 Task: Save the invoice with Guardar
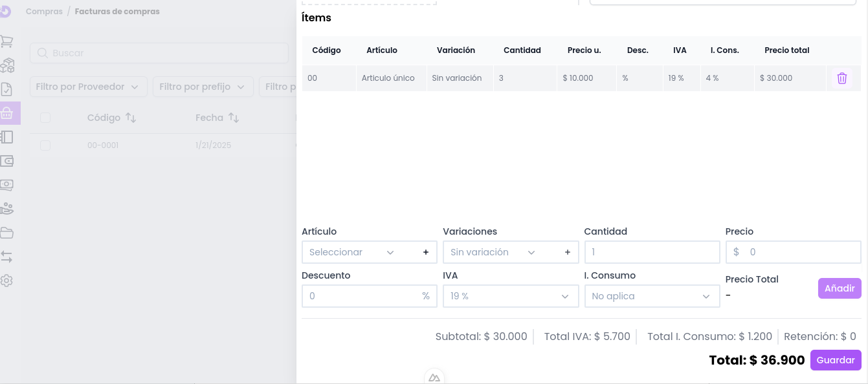pyautogui.click(x=835, y=360)
